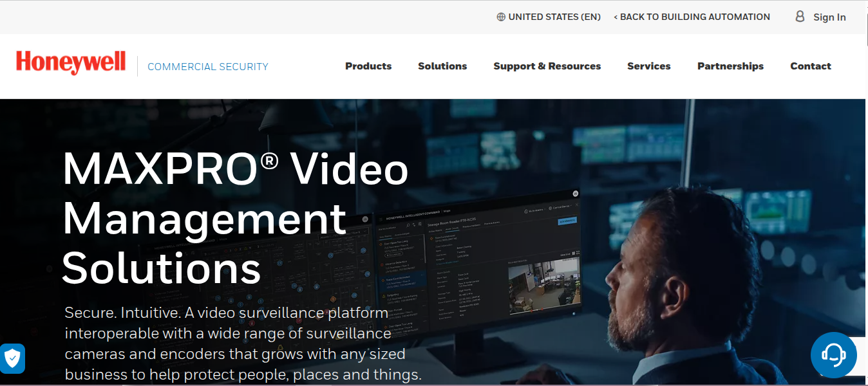
Task: Click the user profile icon next to Sign In
Action: (800, 17)
